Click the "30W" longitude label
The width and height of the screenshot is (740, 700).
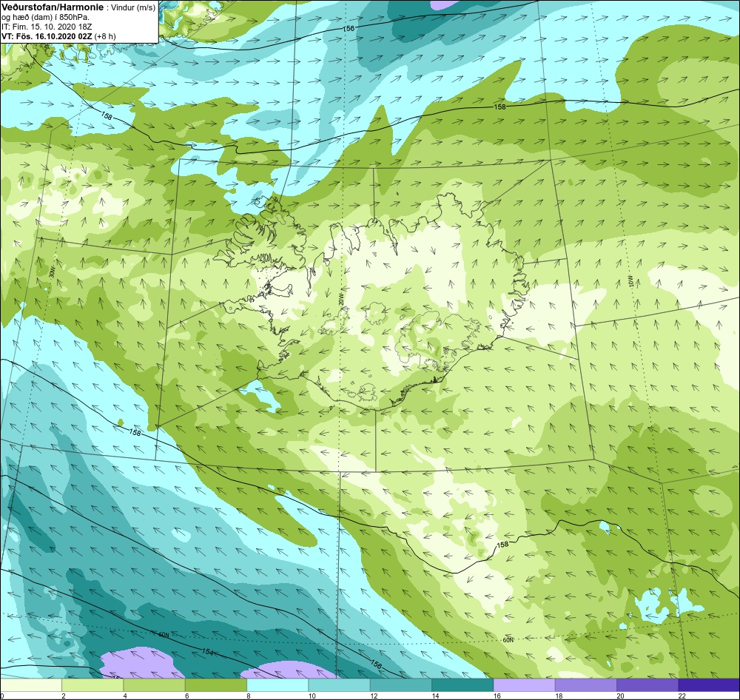[52, 272]
